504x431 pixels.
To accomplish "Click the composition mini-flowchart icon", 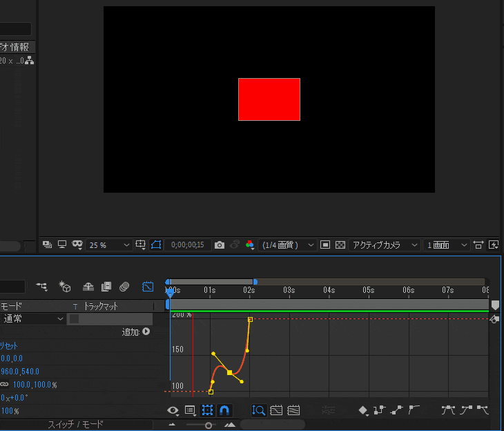I will click(x=42, y=286).
